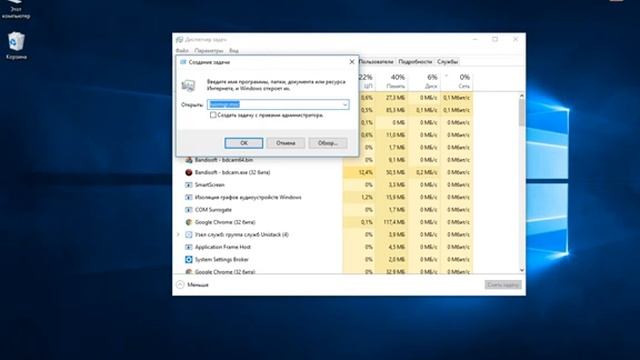The height and width of the screenshot is (360, 640).
Task: Click the sort indicator arrow above Сеть column
Action: pyautogui.click(x=446, y=76)
